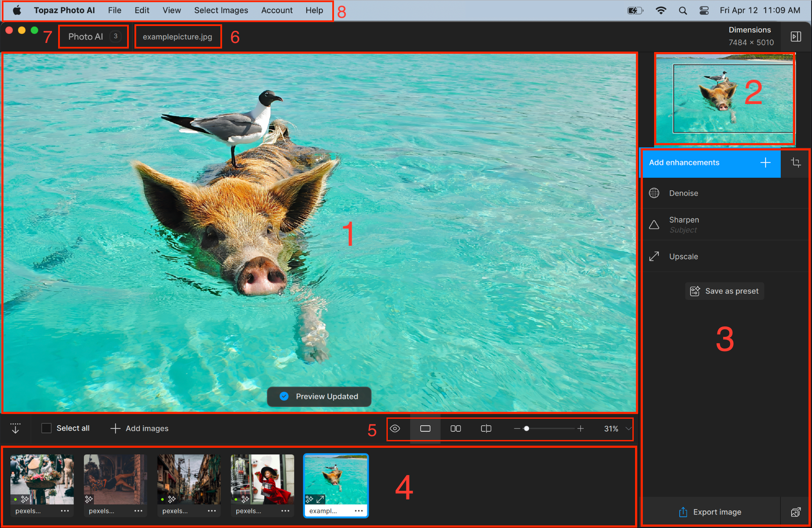
Task: Click the zoom in plus icon
Action: coord(580,428)
